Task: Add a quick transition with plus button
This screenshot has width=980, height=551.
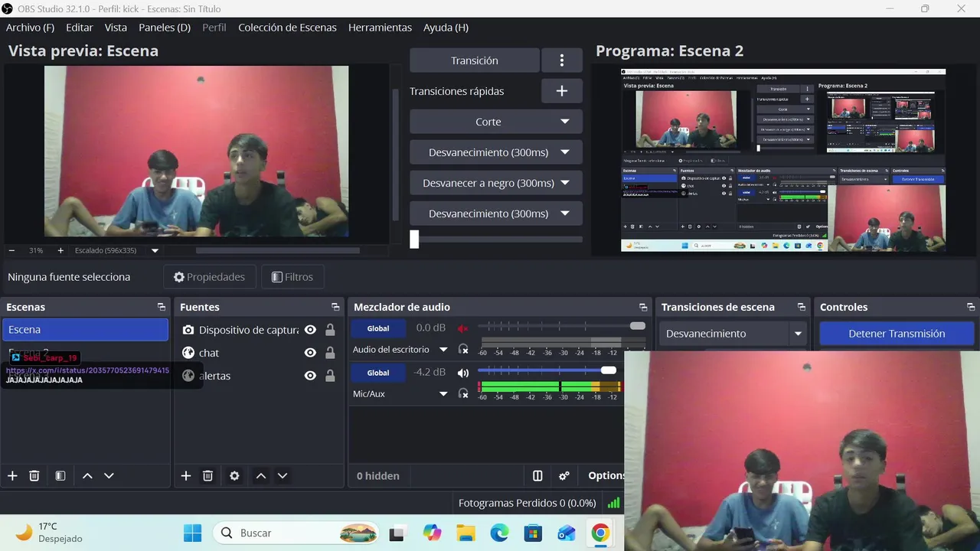Action: pyautogui.click(x=562, y=91)
